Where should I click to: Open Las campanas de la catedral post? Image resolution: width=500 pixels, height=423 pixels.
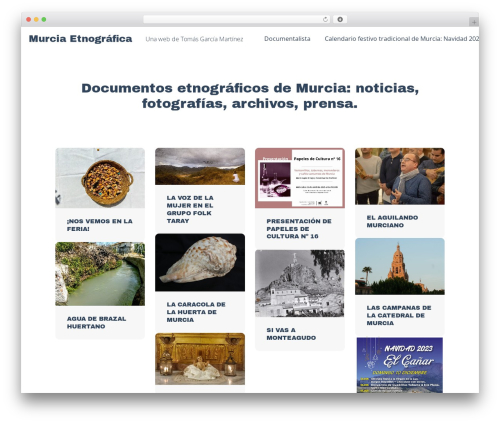(399, 315)
